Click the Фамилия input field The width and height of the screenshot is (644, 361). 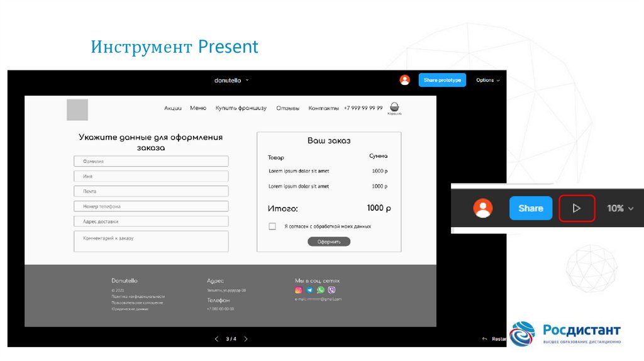[x=151, y=161]
